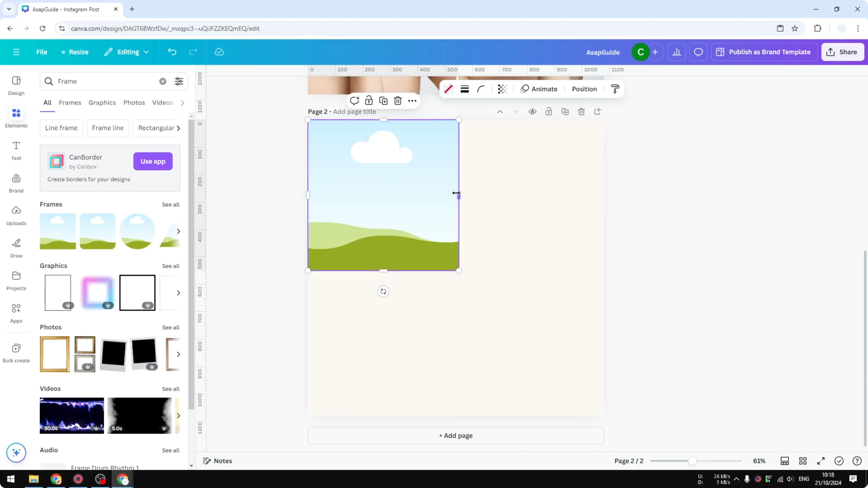Image resolution: width=868 pixels, height=488 pixels.
Task: Open the Position panel
Action: (584, 89)
